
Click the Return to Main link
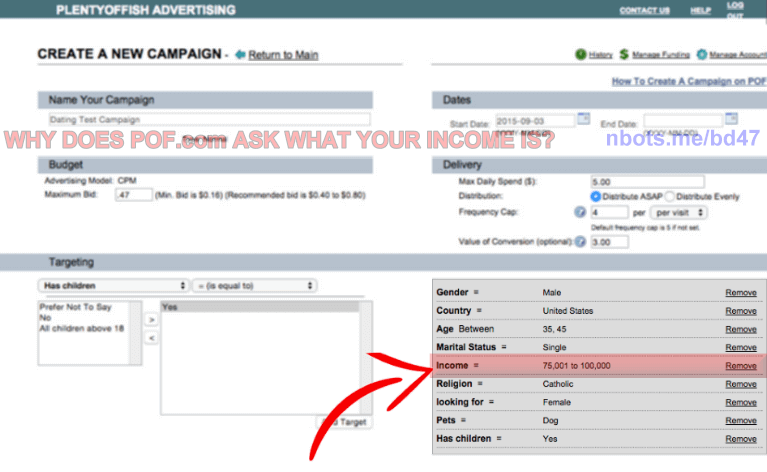coord(283,55)
